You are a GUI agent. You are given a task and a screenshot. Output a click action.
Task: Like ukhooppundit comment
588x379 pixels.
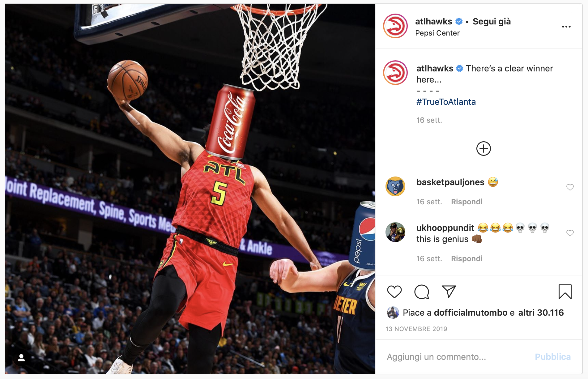(x=570, y=233)
